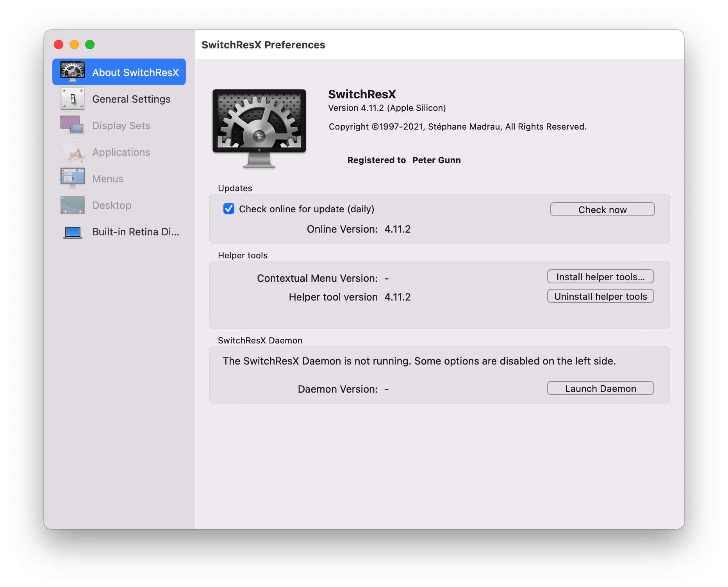Click the yellow minimize window button
The width and height of the screenshot is (728, 587).
point(74,44)
